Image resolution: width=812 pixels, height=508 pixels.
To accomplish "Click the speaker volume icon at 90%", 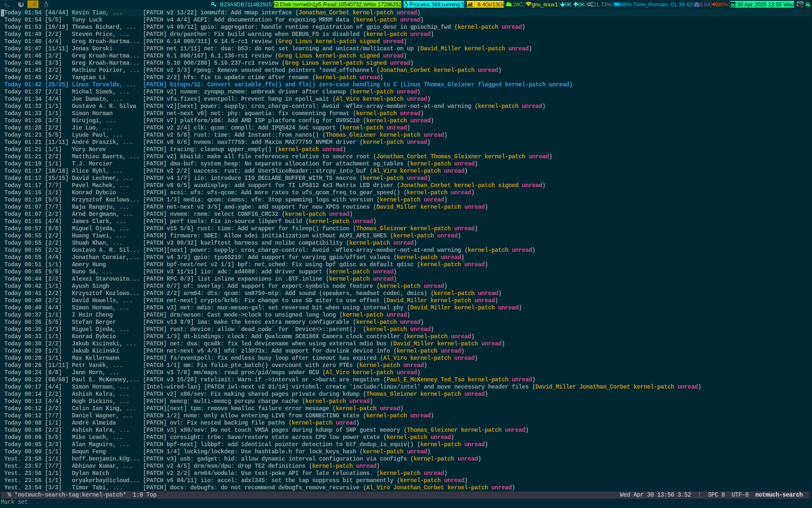I will (x=714, y=4).
